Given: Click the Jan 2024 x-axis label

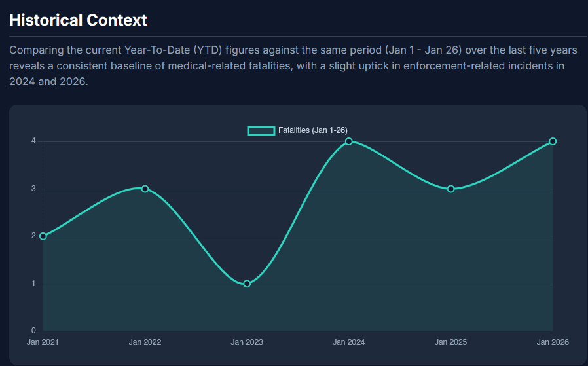Looking at the screenshot, I should coord(349,342).
